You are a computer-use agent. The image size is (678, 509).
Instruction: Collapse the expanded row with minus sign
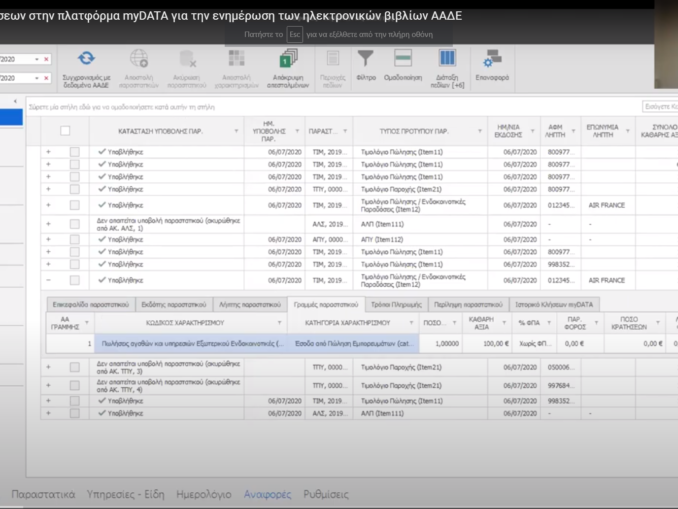pyautogui.click(x=48, y=281)
